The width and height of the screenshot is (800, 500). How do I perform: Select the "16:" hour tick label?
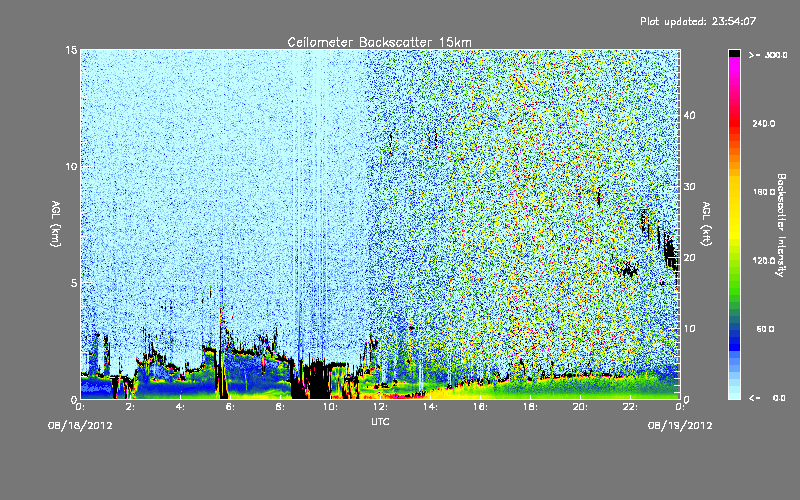pyautogui.click(x=480, y=407)
